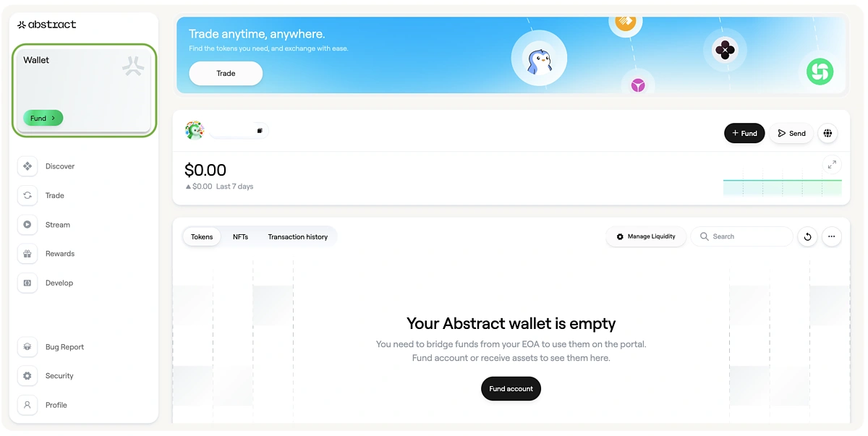This screenshot has width=868, height=436.
Task: Open the Security gear icon
Action: tap(27, 376)
